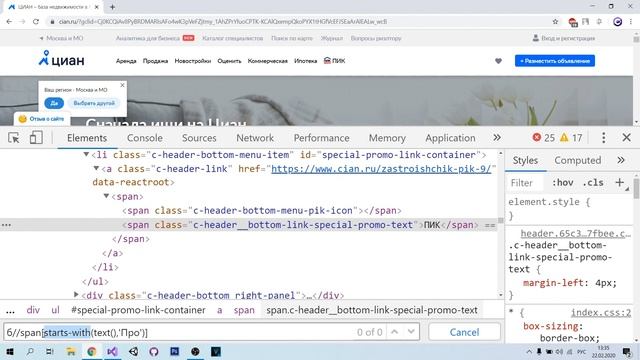Viewport: 640px width, 360px height.
Task: Toggle the device toolbar icon
Action: [36, 138]
